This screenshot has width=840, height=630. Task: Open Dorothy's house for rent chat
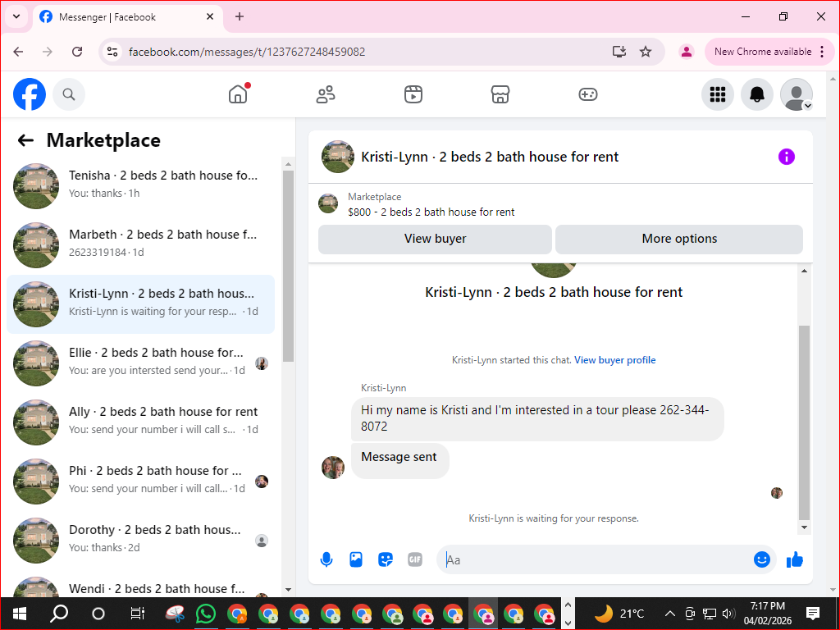140,540
